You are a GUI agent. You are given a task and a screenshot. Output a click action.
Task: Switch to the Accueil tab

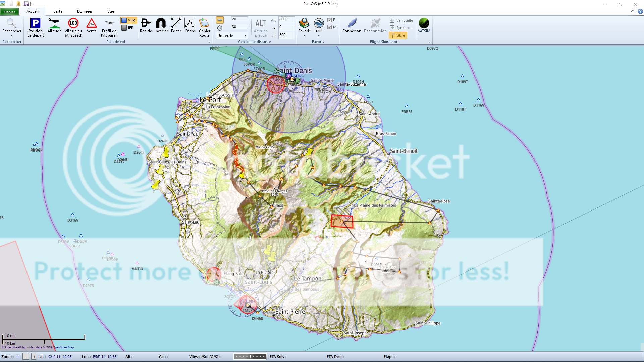33,11
